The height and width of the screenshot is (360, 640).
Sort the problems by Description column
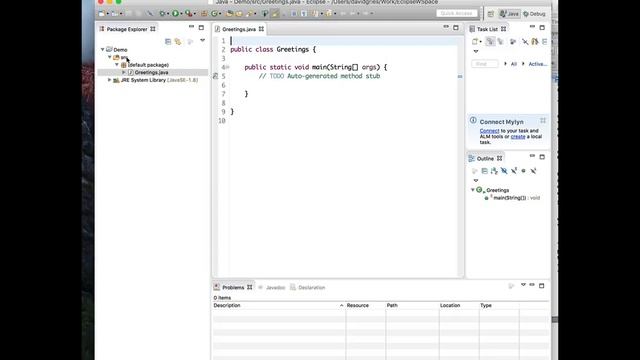click(x=278, y=305)
